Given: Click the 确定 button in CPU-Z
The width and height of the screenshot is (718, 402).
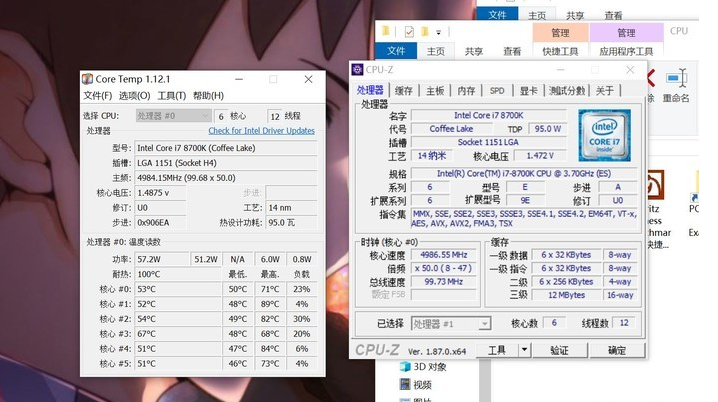Looking at the screenshot, I should tap(617, 351).
